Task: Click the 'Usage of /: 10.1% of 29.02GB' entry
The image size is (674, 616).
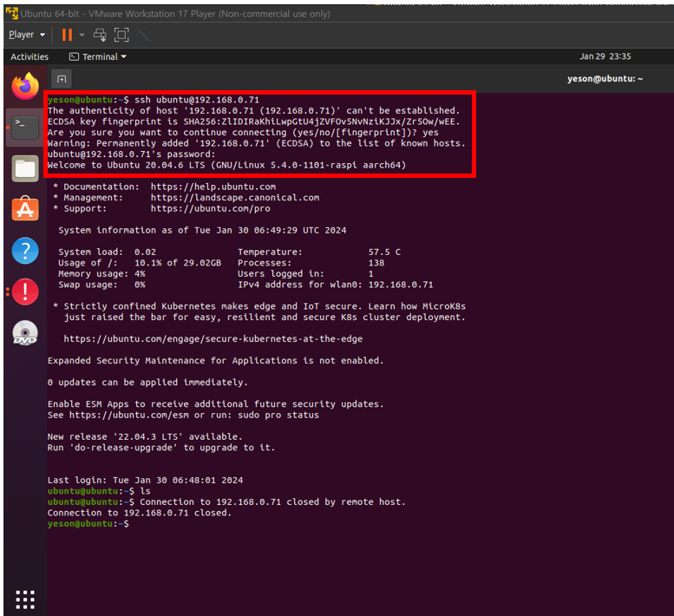Action: (x=140, y=263)
